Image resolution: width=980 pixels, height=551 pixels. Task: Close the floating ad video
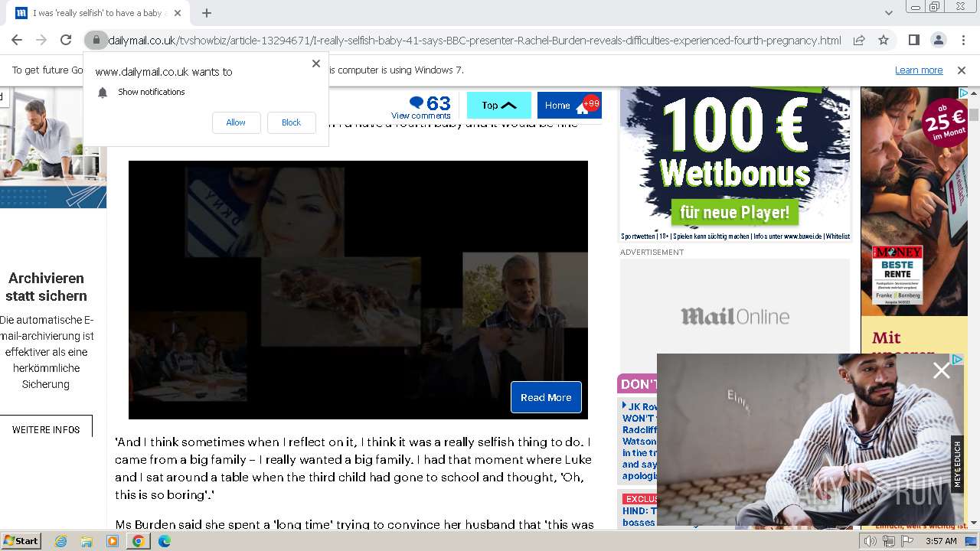pos(941,371)
